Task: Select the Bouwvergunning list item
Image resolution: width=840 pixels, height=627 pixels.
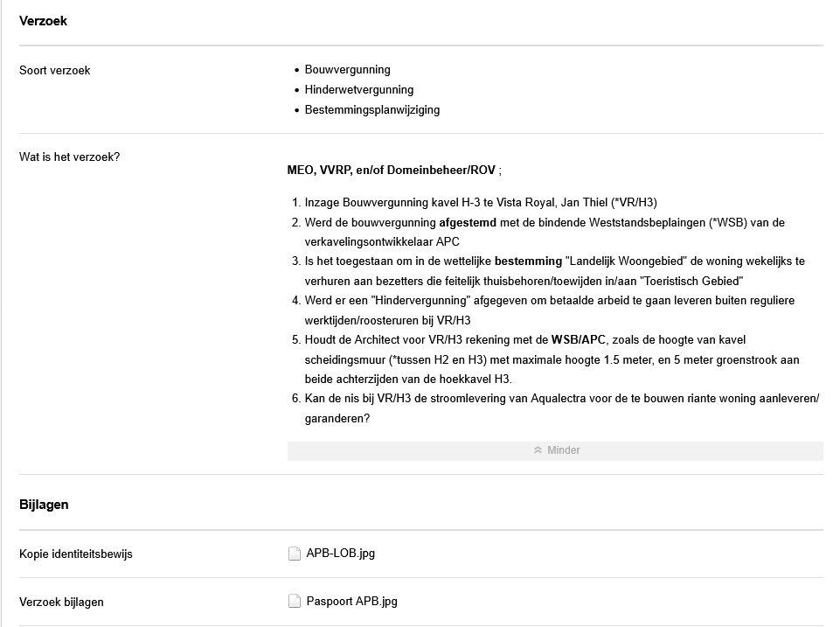Action: (x=347, y=70)
